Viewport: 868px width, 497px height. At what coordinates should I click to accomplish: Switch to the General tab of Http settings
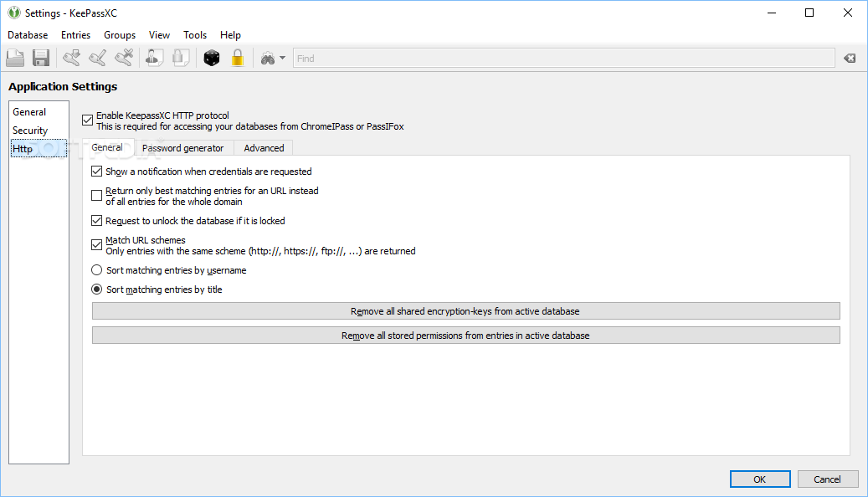click(x=107, y=147)
